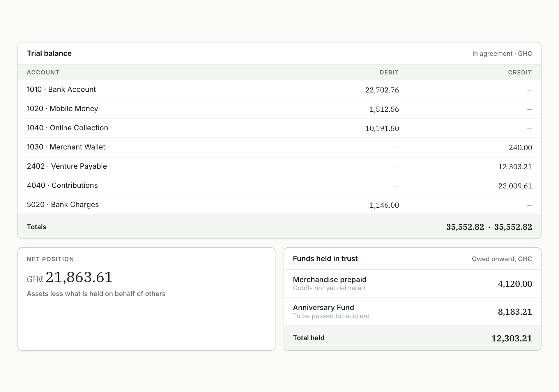This screenshot has width=559, height=392.
Task: Select Total held amount 12,303.21
Action: click(x=512, y=338)
